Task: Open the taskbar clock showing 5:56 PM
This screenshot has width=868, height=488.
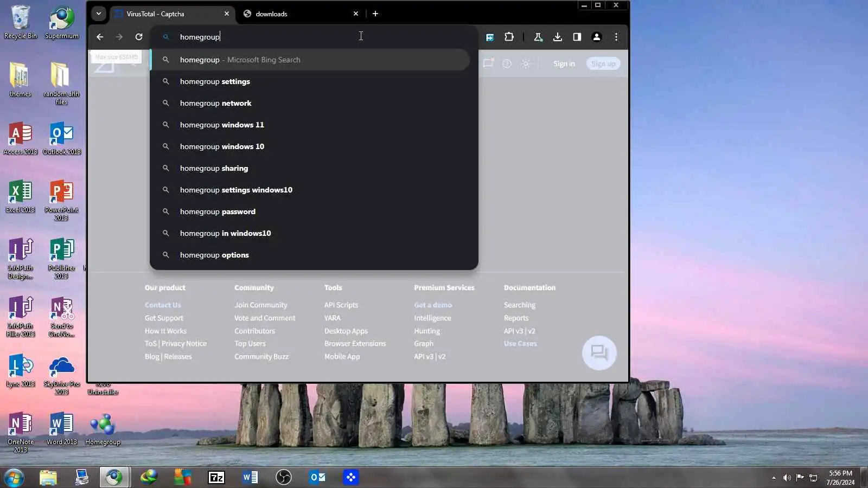Action: point(840,478)
